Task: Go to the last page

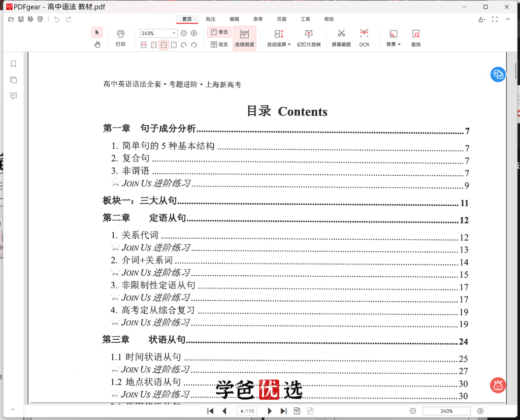Action: [x=283, y=411]
